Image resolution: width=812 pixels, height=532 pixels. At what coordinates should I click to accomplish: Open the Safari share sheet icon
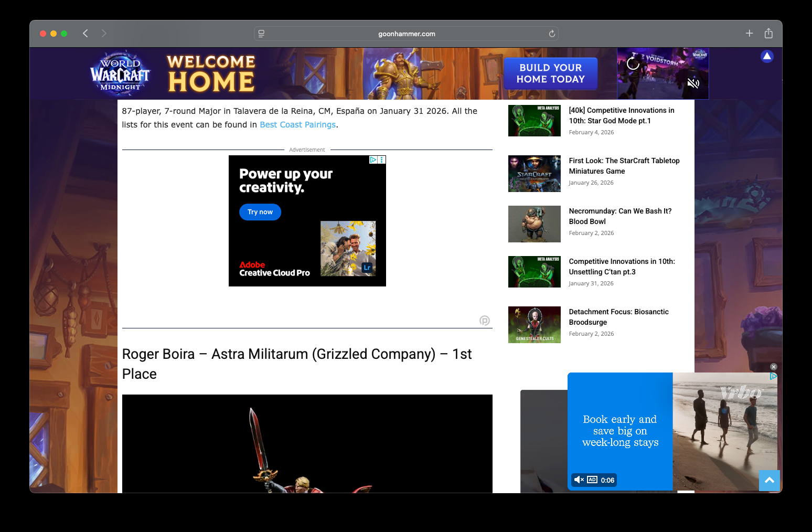(x=768, y=34)
